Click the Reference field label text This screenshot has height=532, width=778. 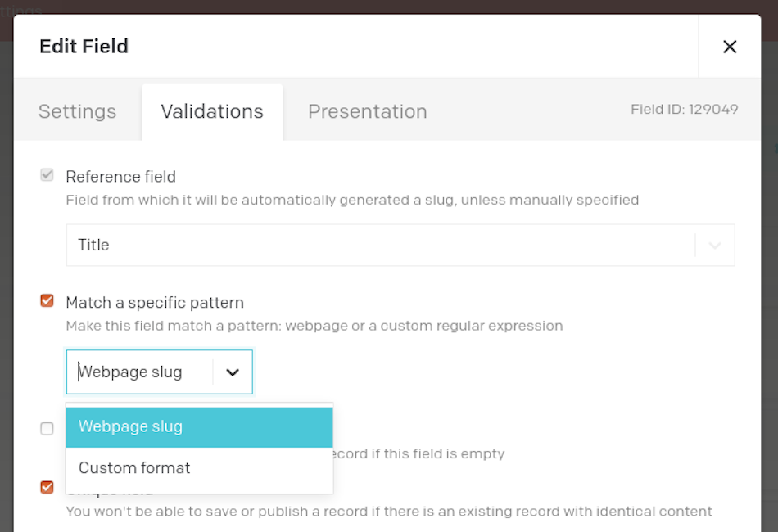[120, 177]
